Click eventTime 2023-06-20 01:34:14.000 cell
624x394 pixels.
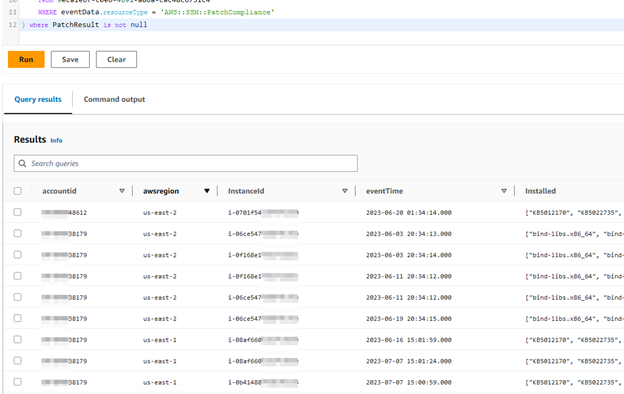409,213
